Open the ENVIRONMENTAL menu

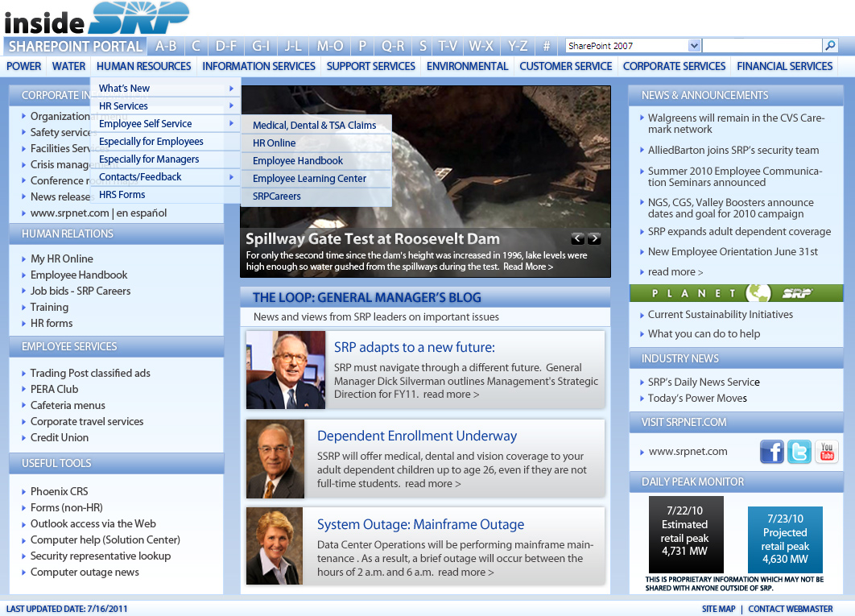[467, 66]
